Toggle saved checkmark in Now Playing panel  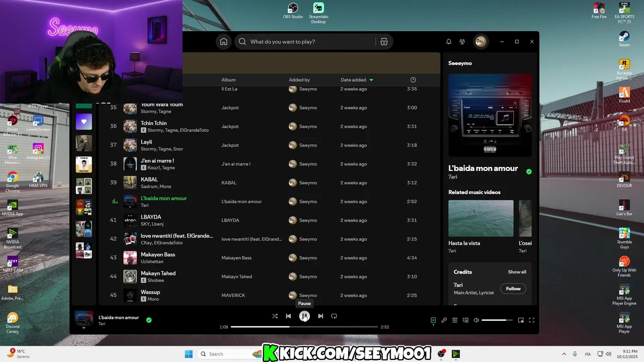(529, 171)
